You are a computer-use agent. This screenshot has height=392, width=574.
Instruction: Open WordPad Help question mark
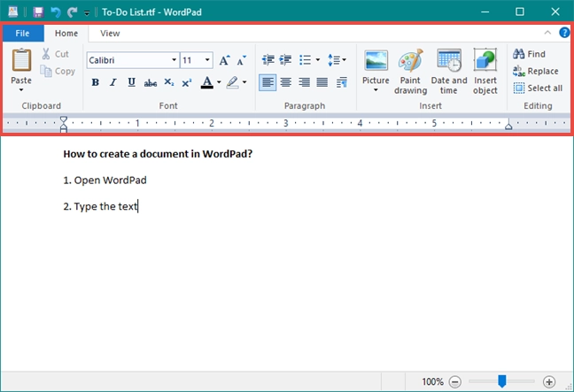point(564,33)
